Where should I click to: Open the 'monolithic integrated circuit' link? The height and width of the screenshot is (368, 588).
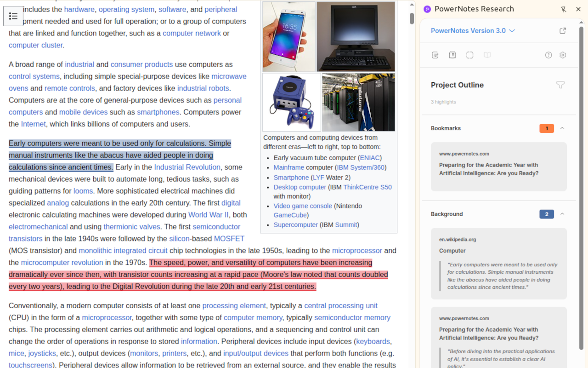click(123, 251)
